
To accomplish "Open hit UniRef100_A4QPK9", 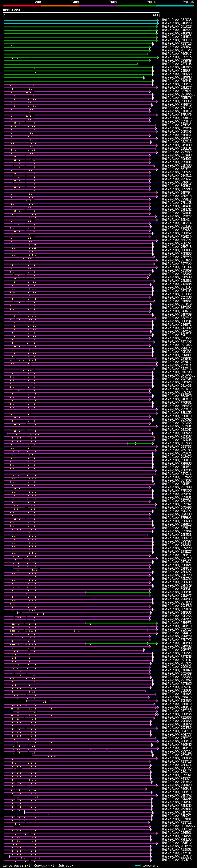I will click(x=176, y=23).
